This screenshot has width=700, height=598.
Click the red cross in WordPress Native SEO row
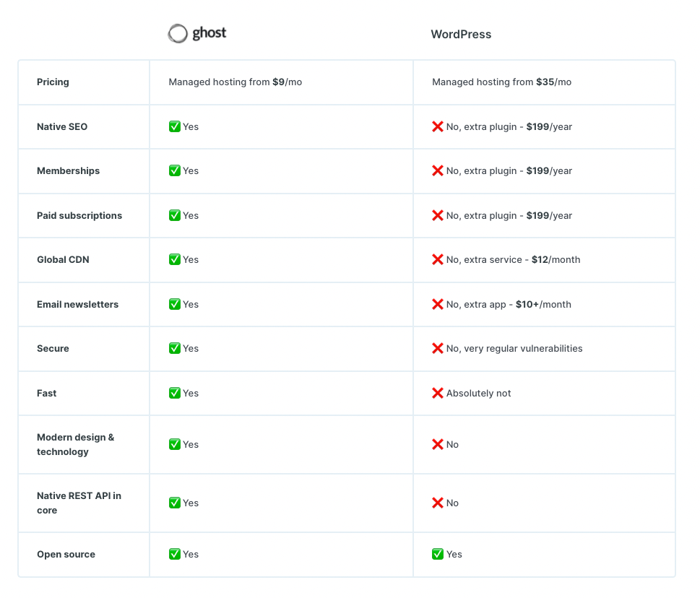point(438,126)
